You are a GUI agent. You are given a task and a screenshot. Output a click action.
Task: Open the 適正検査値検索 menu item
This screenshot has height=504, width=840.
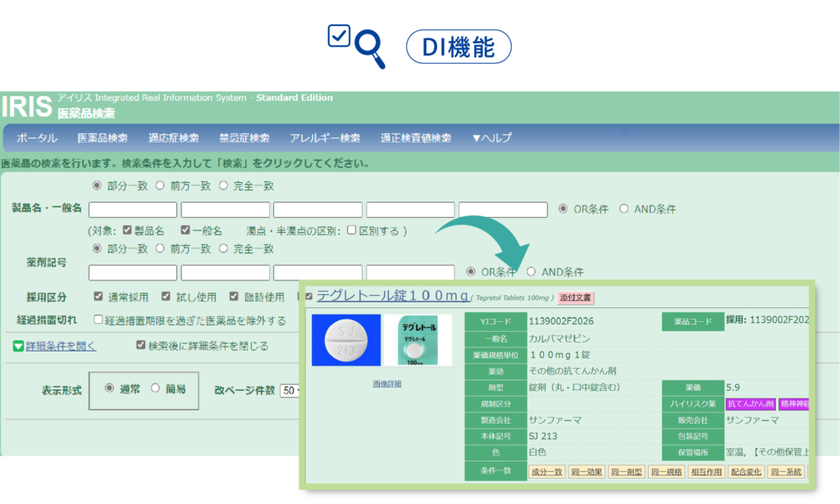[416, 138]
